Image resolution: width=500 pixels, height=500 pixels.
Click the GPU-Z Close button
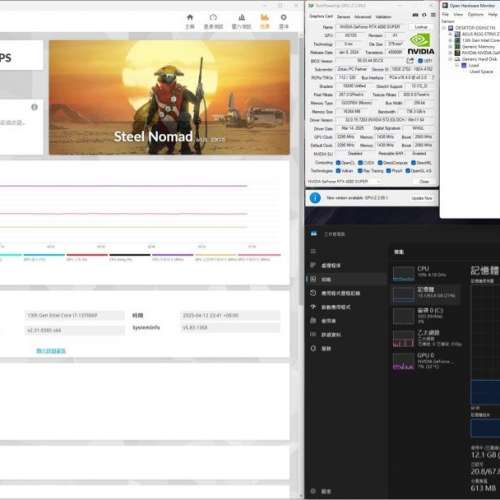click(424, 182)
